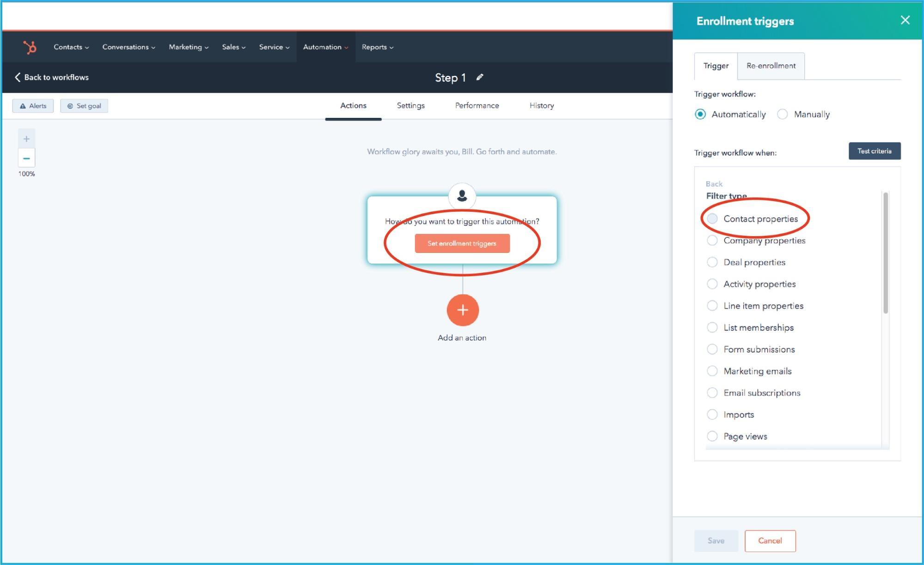The image size is (924, 565).
Task: Expand the Automation menu
Action: (x=325, y=47)
